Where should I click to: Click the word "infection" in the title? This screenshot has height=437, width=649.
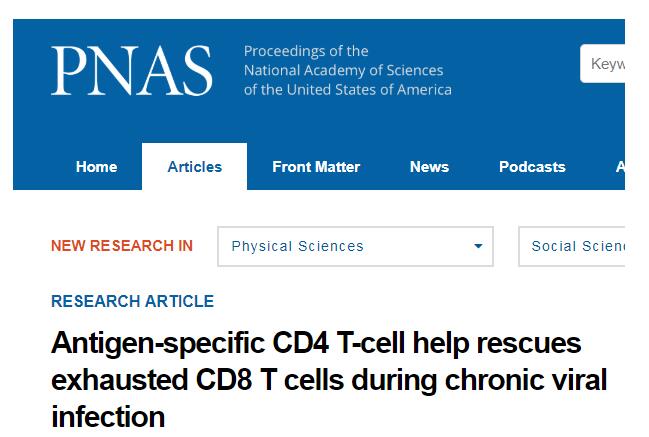pos(108,417)
